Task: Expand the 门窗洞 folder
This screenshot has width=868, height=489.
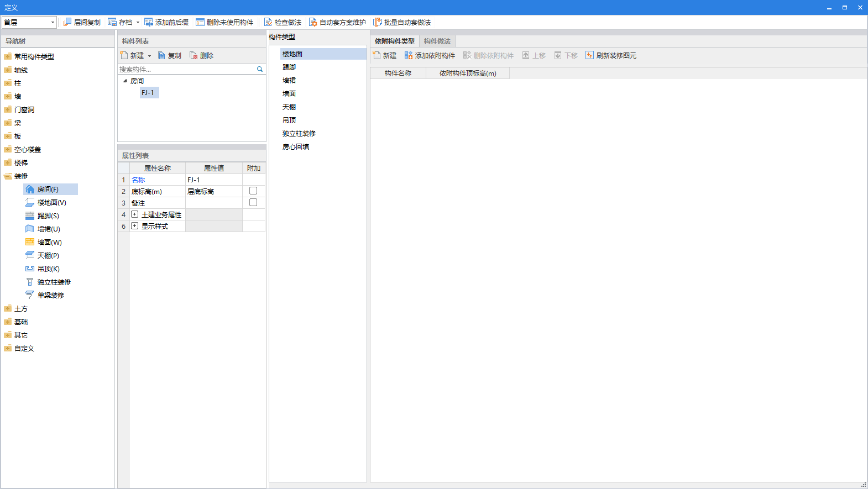Action: coord(8,110)
